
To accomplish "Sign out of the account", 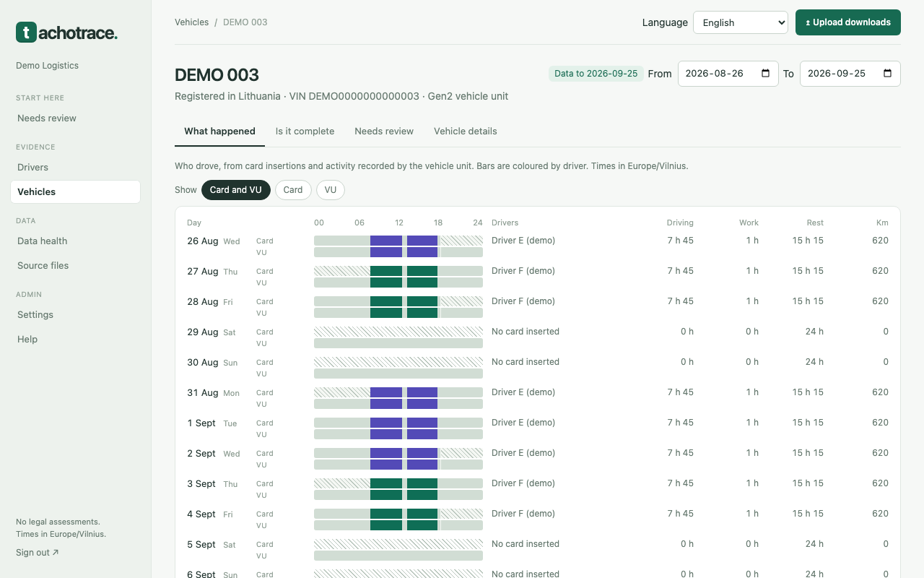I will point(38,553).
